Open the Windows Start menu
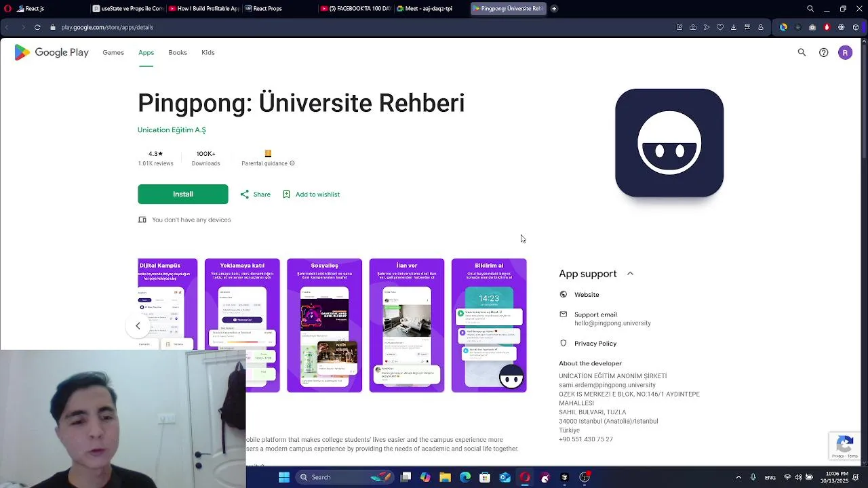Screen dimensions: 868x488 point(284,477)
